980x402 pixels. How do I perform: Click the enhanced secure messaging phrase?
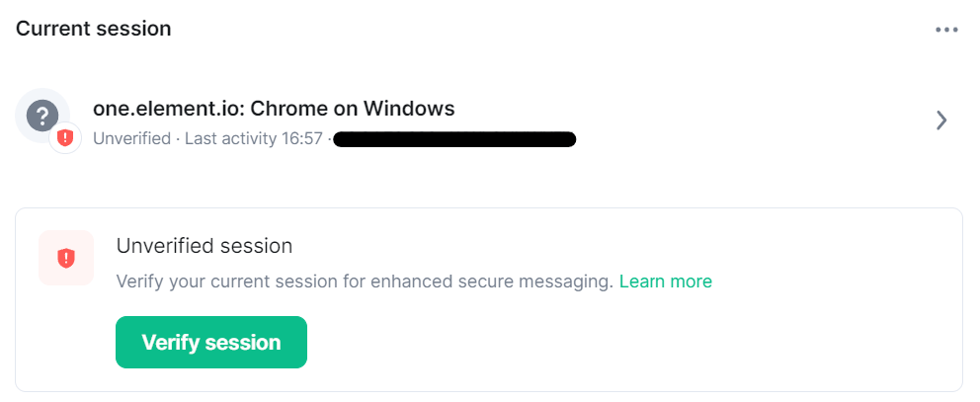pos(493,281)
